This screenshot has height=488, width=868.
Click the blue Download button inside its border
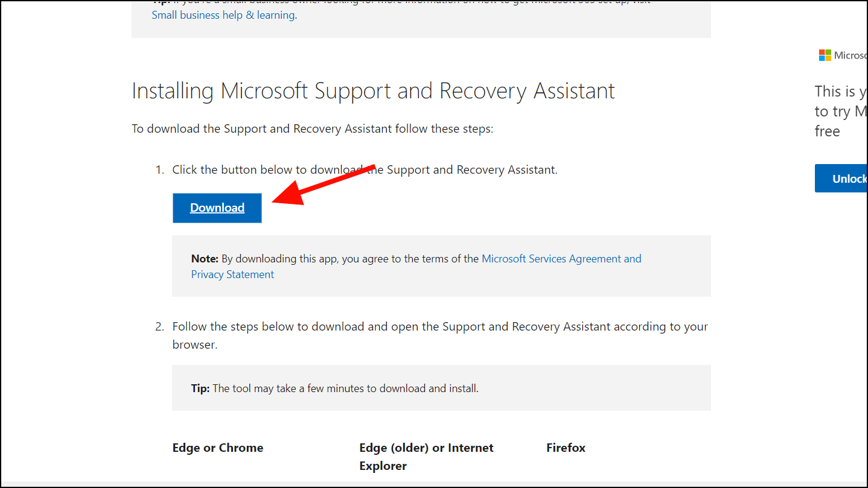click(217, 208)
